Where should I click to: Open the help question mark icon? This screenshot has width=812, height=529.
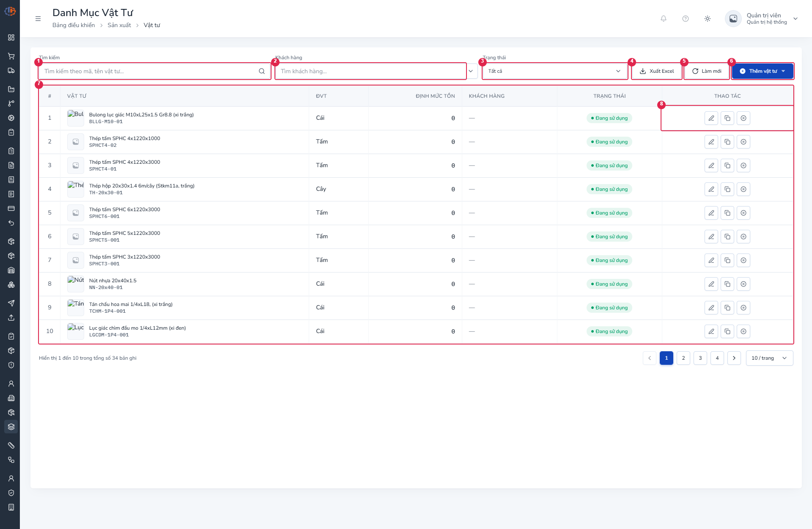pyautogui.click(x=686, y=19)
